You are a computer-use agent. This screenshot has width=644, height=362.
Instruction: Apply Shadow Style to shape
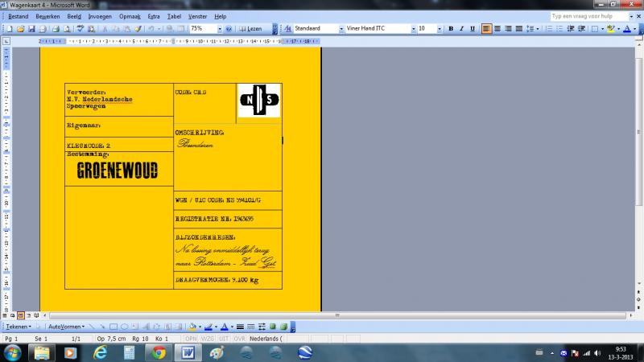(x=272, y=327)
